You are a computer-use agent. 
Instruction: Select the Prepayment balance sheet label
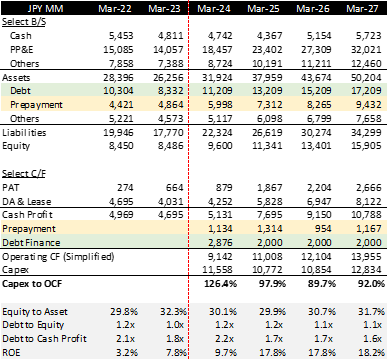(x=36, y=105)
